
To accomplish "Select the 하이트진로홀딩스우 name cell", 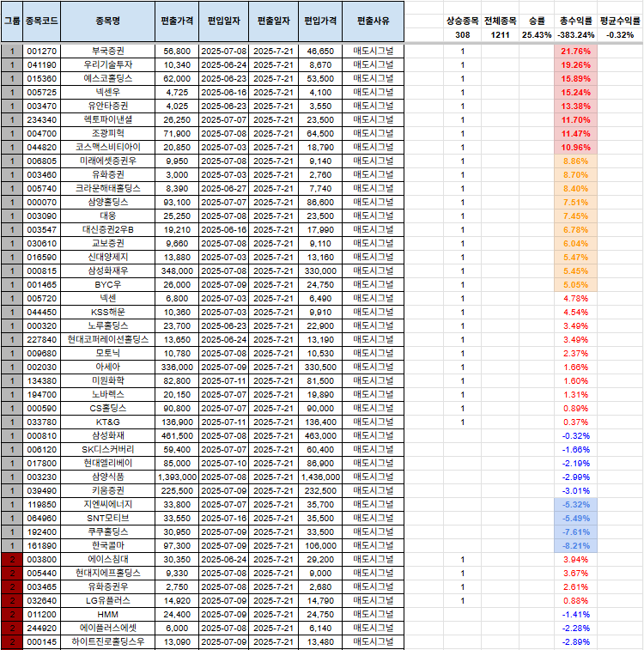I will 107,641.
